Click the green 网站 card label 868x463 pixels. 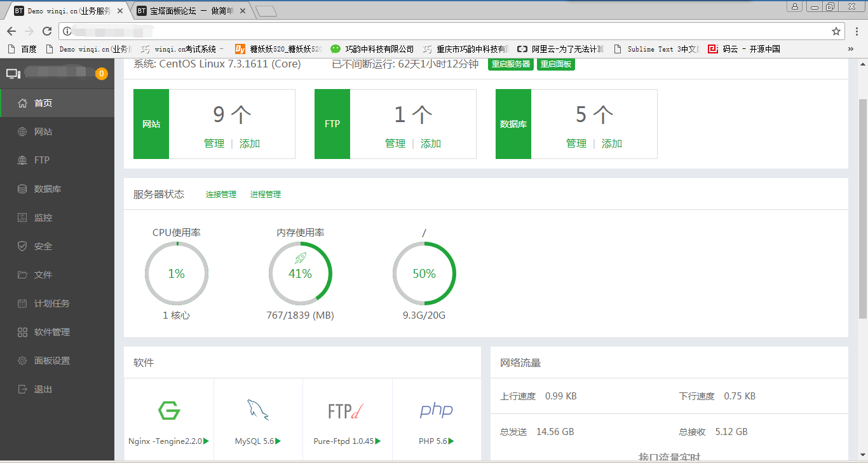click(x=151, y=124)
